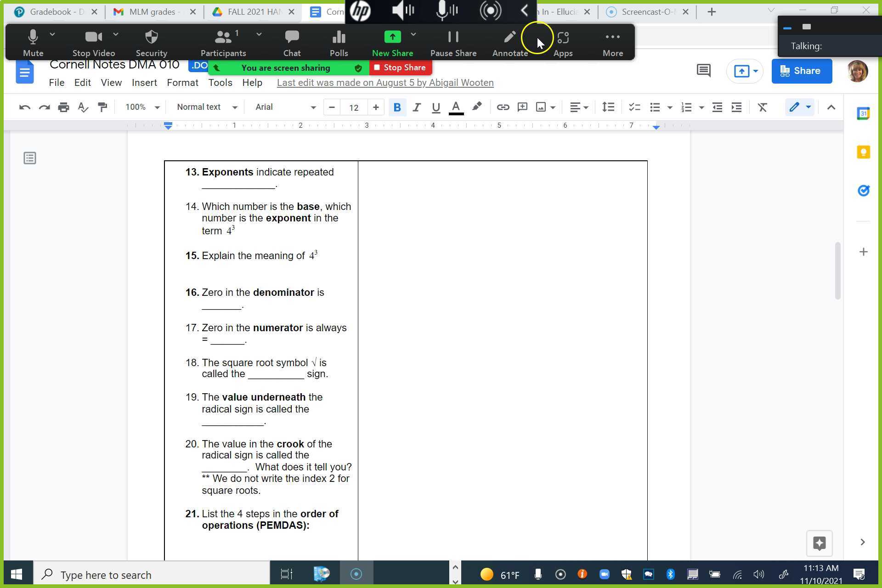The image size is (882, 588).
Task: Select the Annotate tool in Zoom
Action: 510,42
